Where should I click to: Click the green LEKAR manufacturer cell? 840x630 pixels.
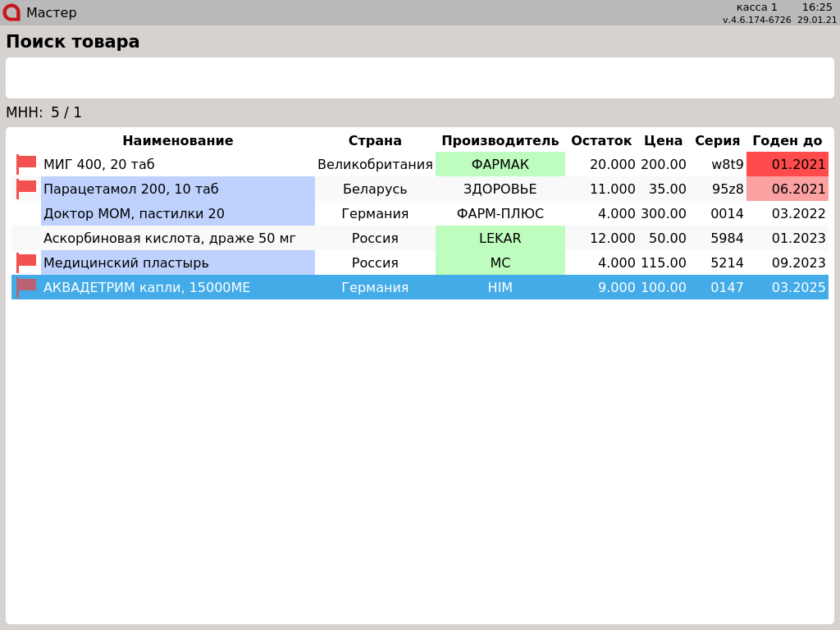(500, 238)
